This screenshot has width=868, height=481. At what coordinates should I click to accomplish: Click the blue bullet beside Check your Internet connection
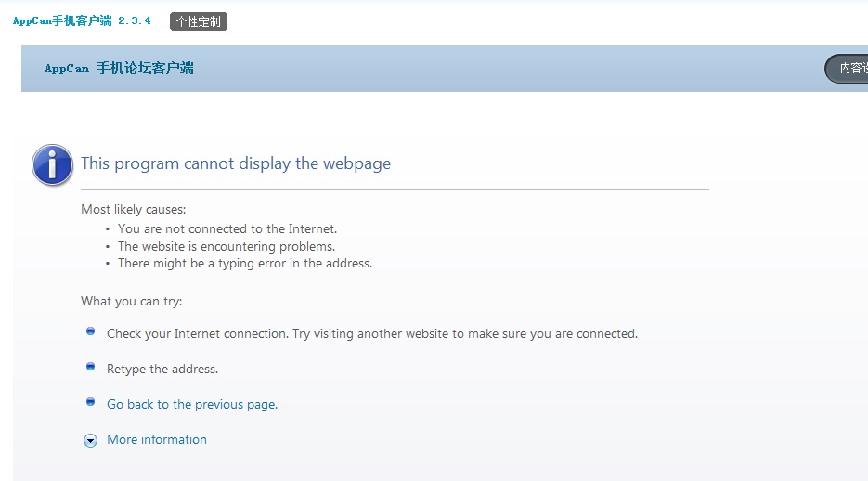(90, 331)
